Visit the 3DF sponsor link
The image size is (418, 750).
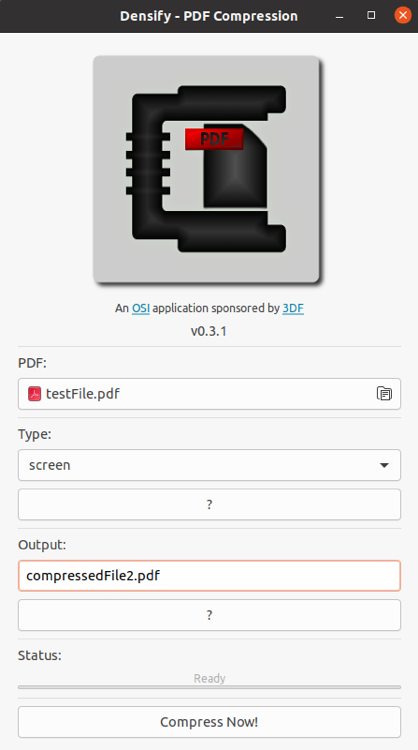coord(293,309)
